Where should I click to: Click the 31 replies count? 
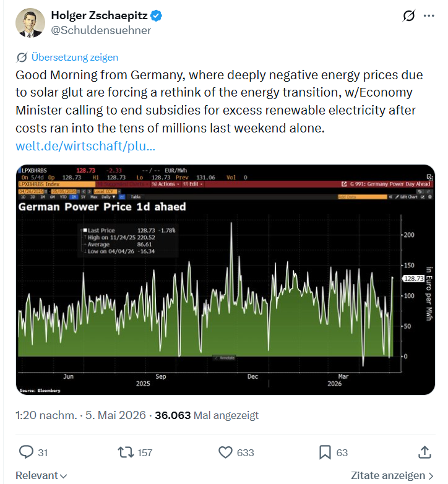coord(43,453)
